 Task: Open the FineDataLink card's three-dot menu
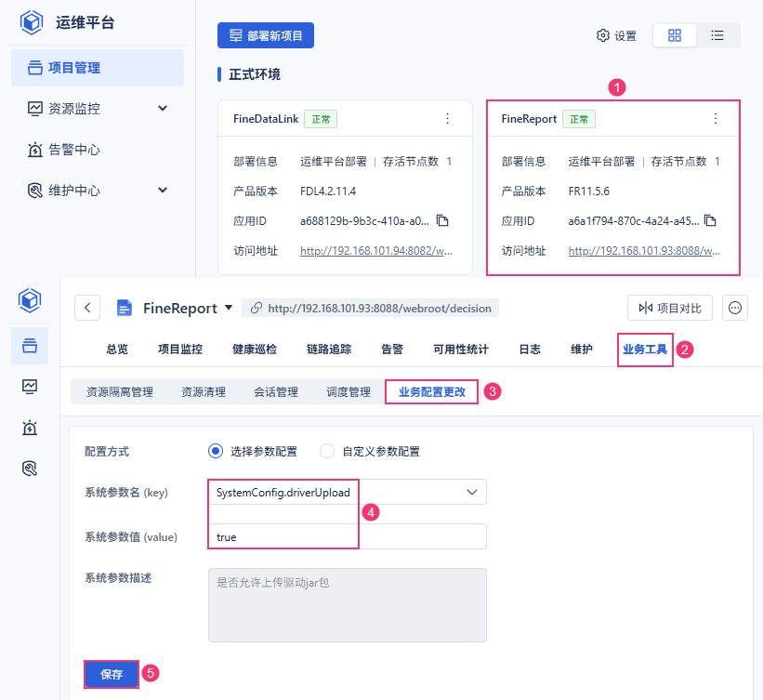pos(447,119)
